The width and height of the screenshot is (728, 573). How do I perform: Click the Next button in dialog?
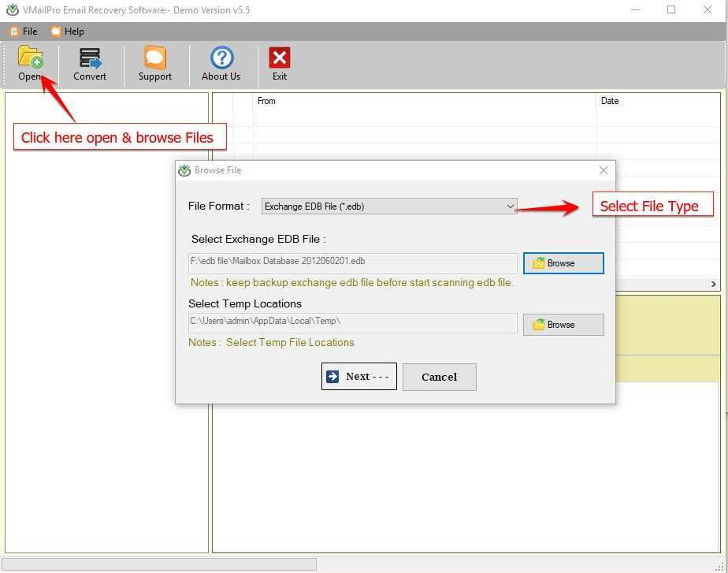pos(358,377)
